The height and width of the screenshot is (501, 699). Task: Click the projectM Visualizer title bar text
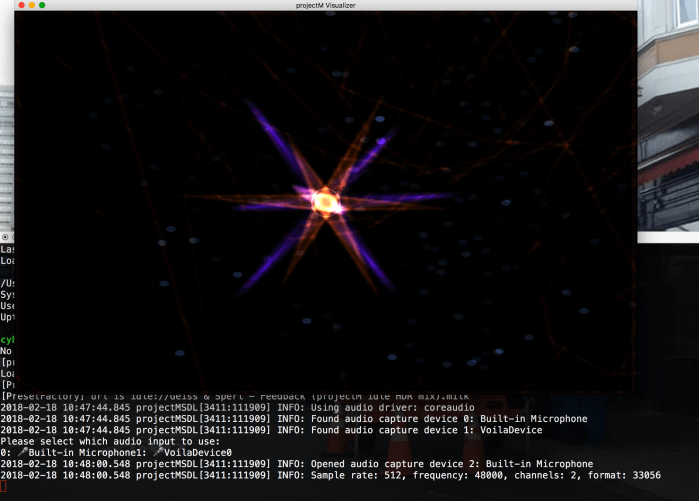click(325, 5)
